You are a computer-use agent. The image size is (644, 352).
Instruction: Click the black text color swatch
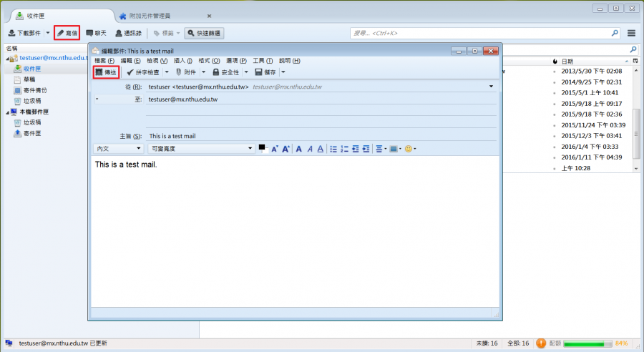click(x=262, y=147)
